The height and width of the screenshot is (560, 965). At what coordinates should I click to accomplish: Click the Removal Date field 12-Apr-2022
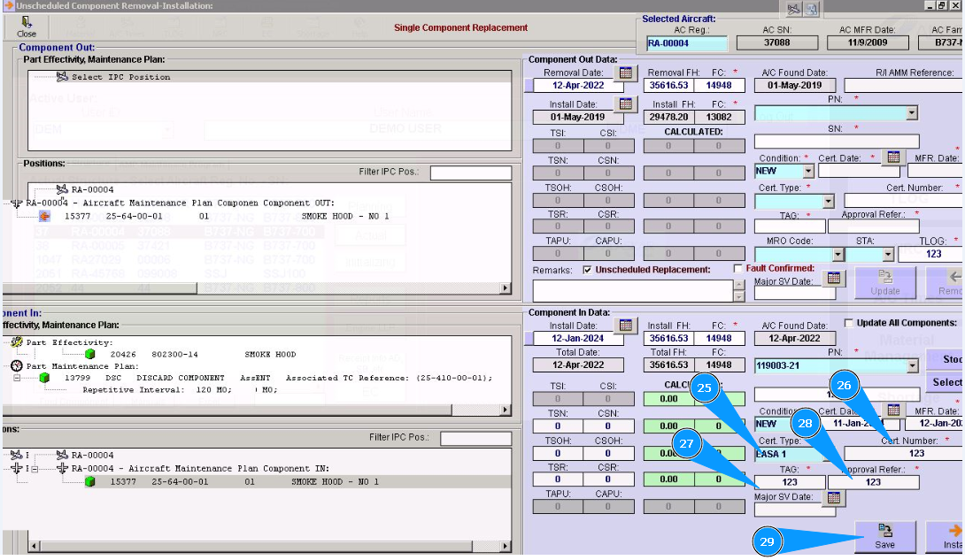click(578, 86)
